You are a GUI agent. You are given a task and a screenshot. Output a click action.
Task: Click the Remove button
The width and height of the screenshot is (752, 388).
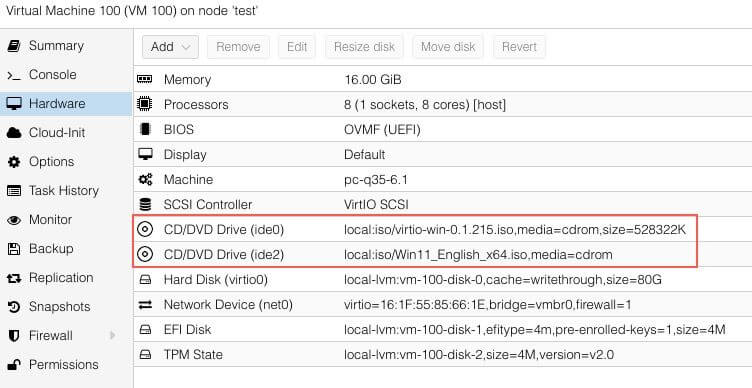238,47
